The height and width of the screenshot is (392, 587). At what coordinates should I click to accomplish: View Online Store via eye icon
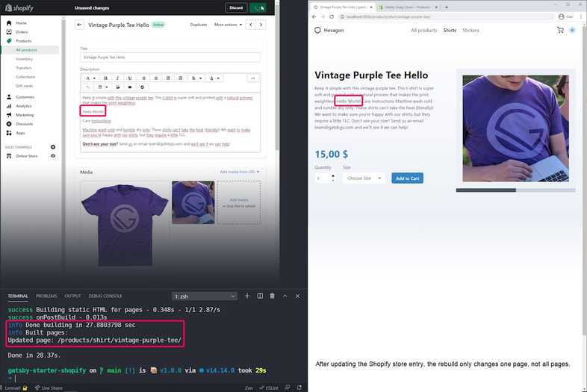point(53,156)
